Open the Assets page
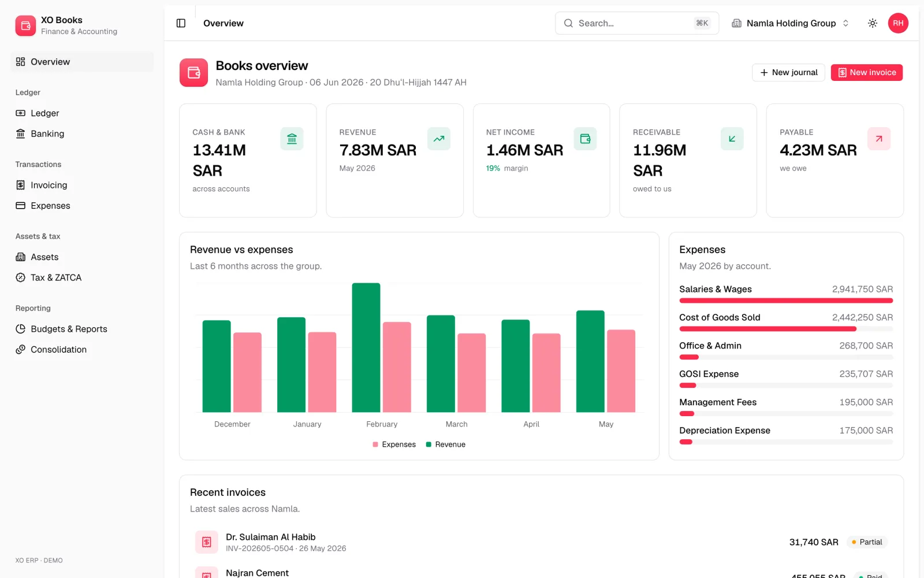 pos(82,257)
